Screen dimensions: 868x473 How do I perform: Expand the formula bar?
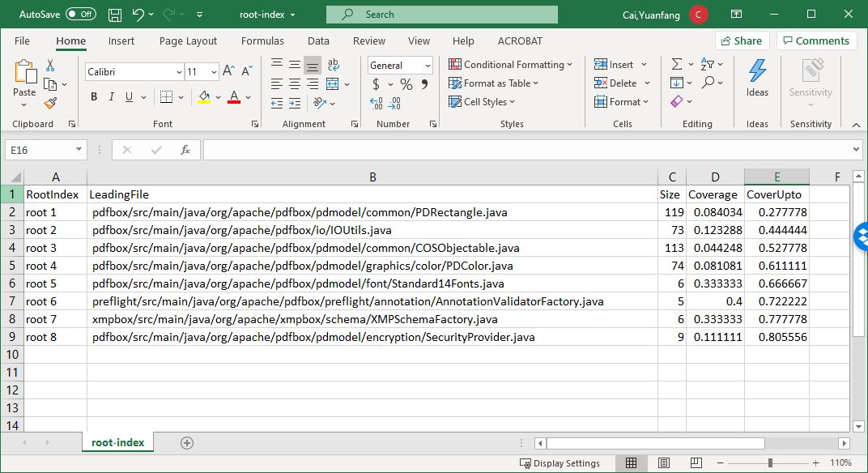(x=856, y=150)
